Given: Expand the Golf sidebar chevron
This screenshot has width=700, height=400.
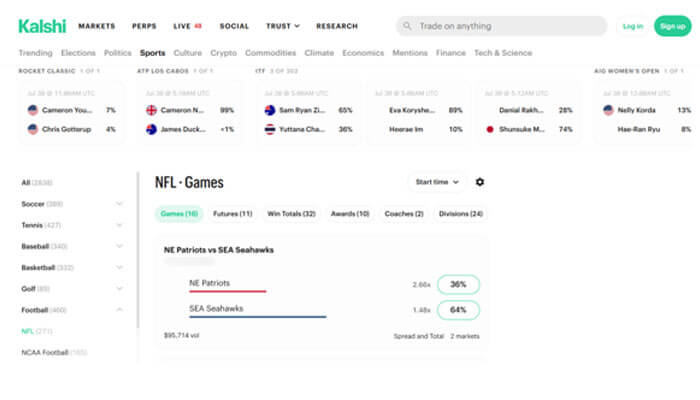Looking at the screenshot, I should point(119,288).
